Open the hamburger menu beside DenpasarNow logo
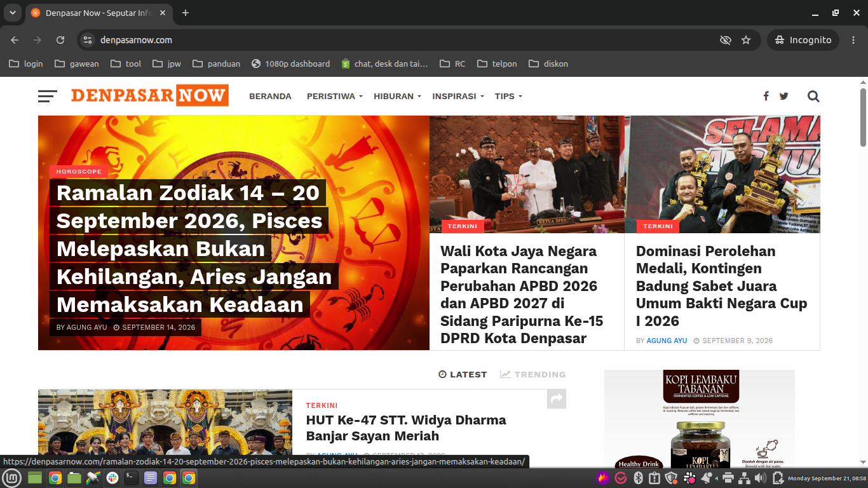The height and width of the screenshot is (488, 868). pos(48,96)
